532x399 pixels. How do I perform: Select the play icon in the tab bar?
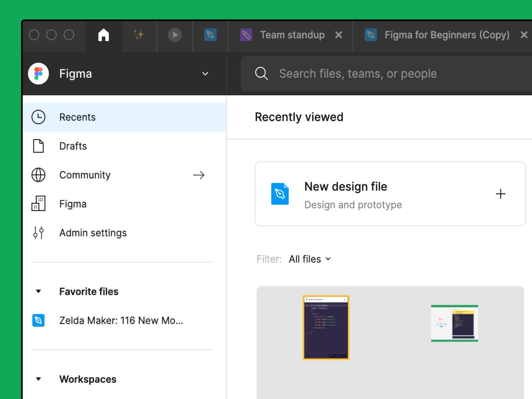[x=175, y=35]
